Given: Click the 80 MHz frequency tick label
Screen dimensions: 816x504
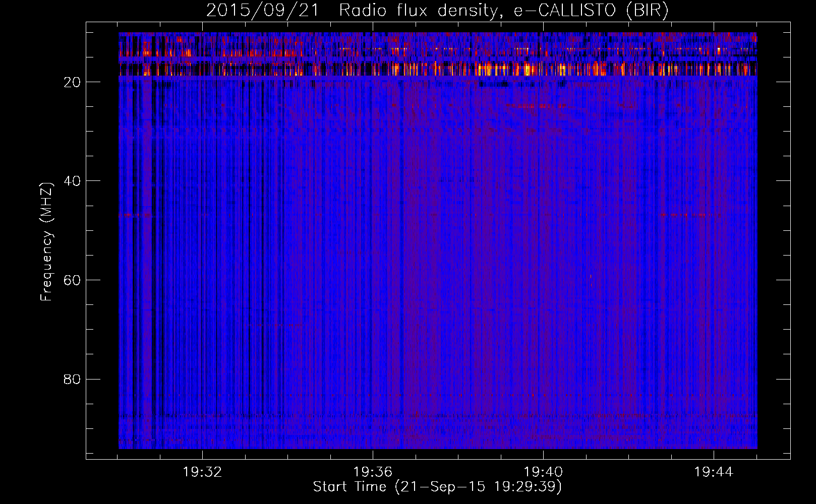Looking at the screenshot, I should pos(72,379).
